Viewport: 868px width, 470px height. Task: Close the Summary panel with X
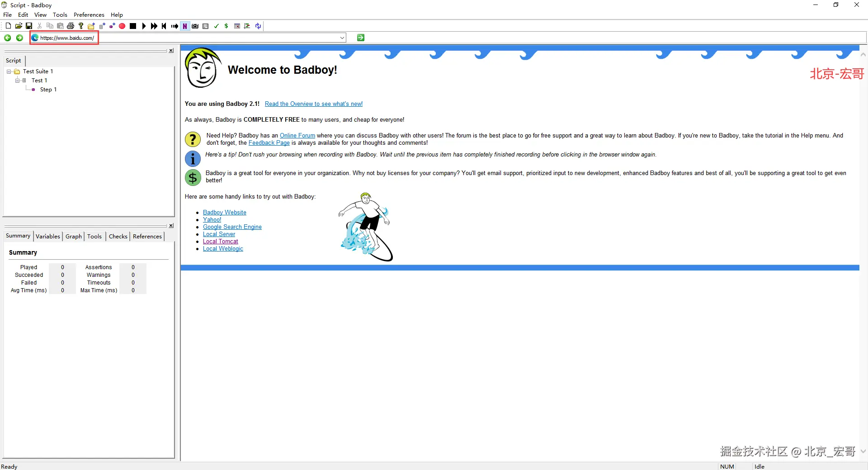click(171, 226)
